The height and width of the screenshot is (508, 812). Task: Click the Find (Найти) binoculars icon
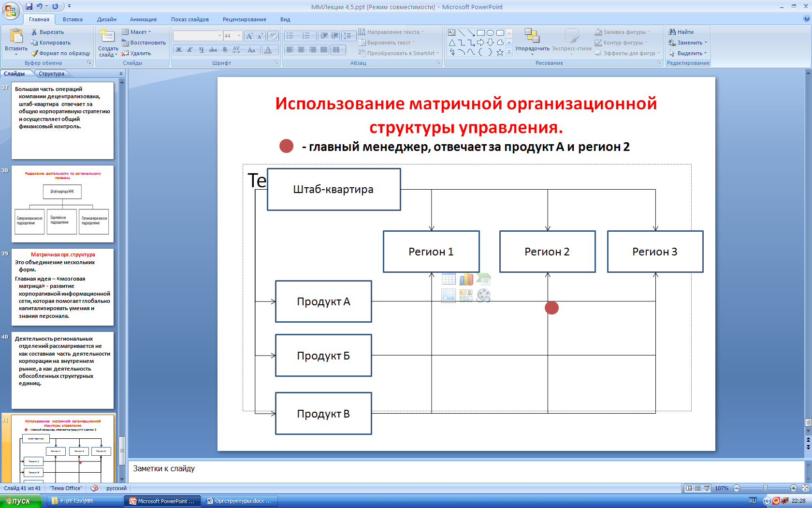[x=672, y=32]
